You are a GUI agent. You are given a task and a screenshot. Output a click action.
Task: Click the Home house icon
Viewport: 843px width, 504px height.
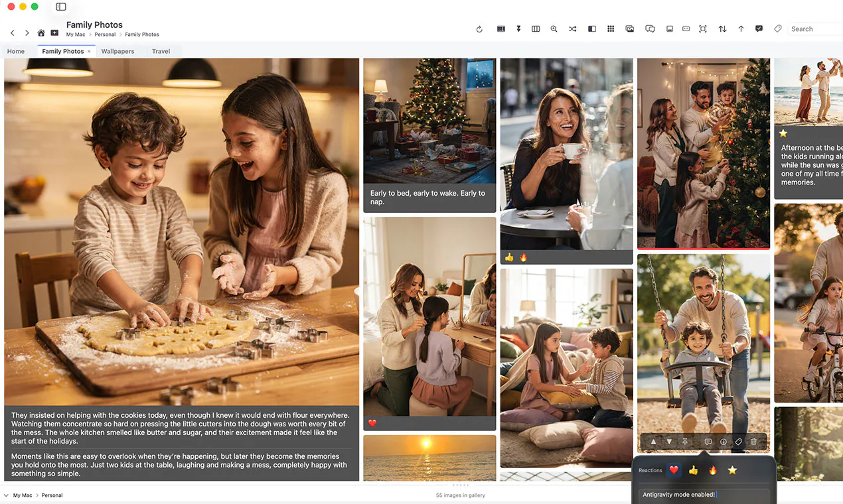(41, 32)
